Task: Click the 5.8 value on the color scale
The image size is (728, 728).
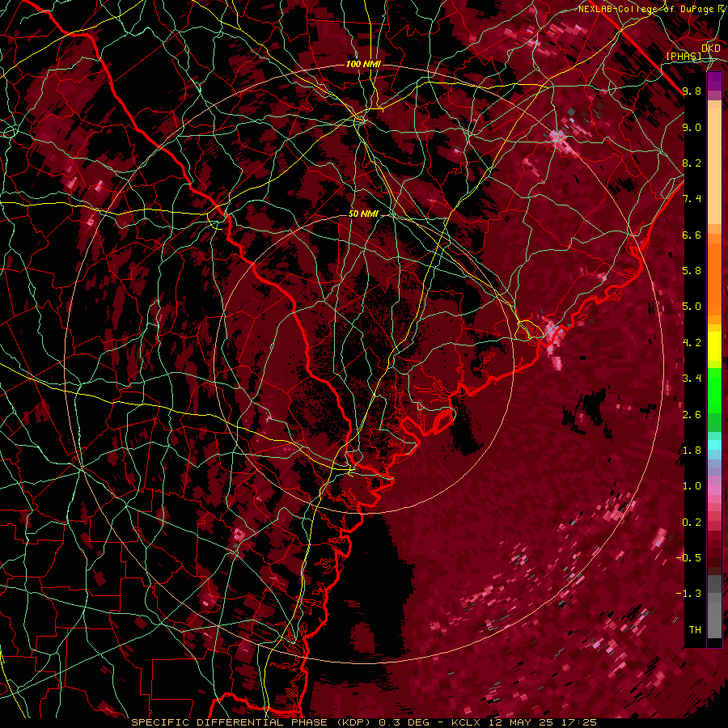Action: coord(692,271)
